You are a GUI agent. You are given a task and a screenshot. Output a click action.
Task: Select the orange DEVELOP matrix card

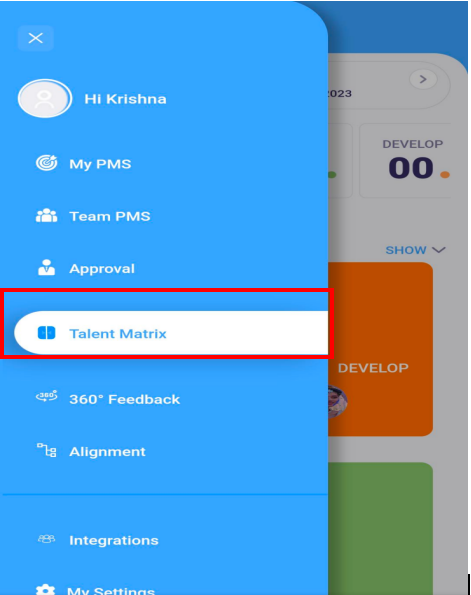(380, 349)
